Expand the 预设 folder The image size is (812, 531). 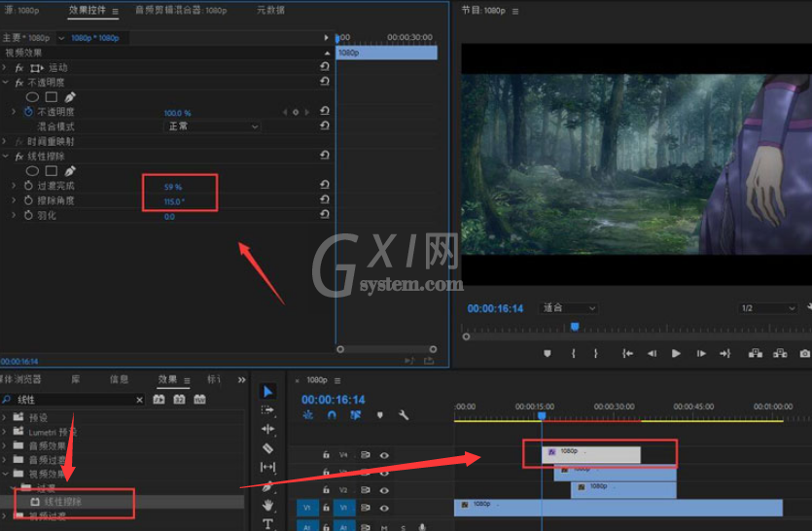pyautogui.click(x=5, y=417)
